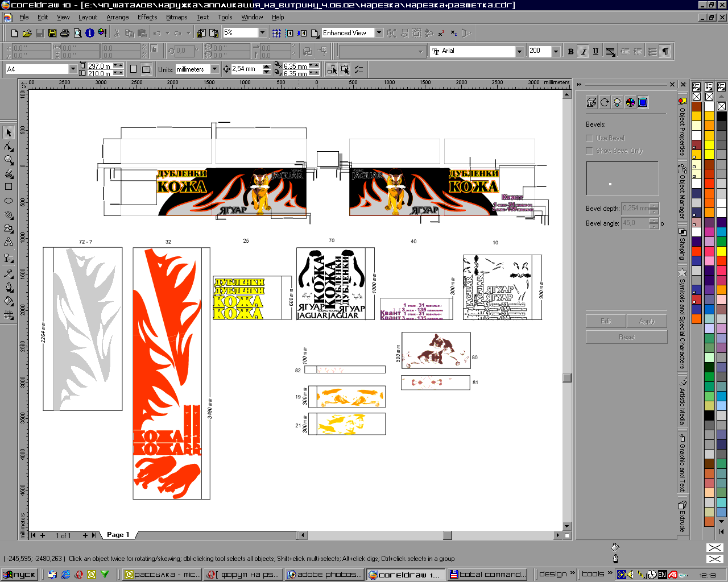The height and width of the screenshot is (582, 728).
Task: Pick yellow swatch in middle palette
Action: pos(709,145)
